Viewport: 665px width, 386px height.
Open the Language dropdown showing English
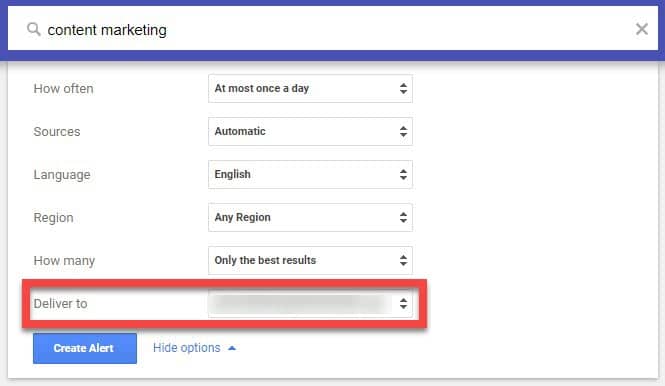click(310, 174)
